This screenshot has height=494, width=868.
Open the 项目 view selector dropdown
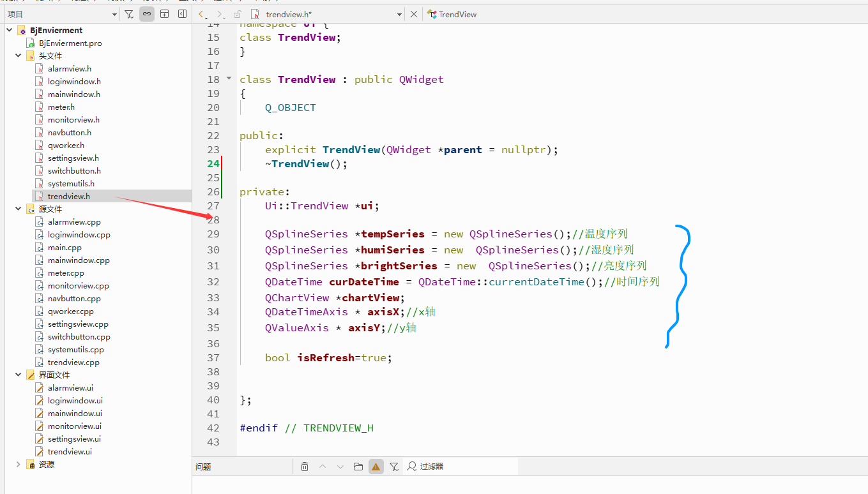tap(114, 14)
